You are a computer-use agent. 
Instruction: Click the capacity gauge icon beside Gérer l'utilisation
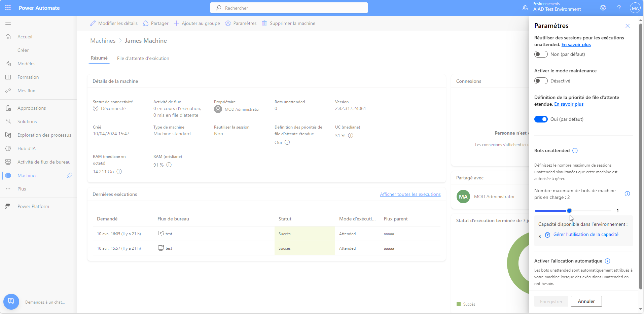(547, 235)
